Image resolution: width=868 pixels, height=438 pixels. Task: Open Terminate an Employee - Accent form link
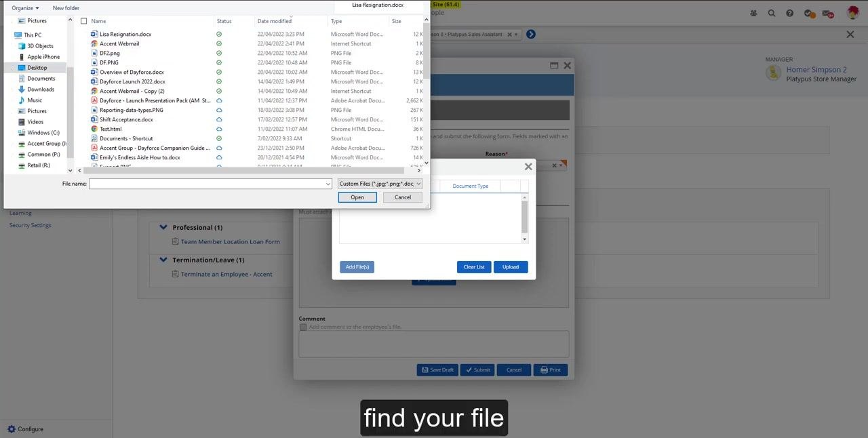pos(226,275)
